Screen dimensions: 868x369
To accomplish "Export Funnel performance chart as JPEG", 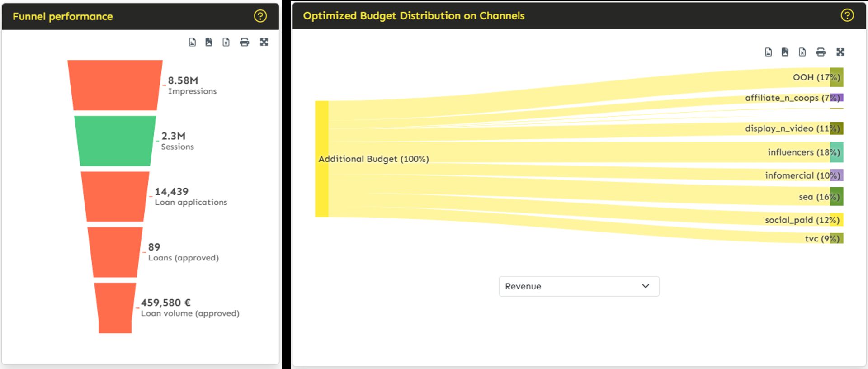I will pyautogui.click(x=209, y=42).
